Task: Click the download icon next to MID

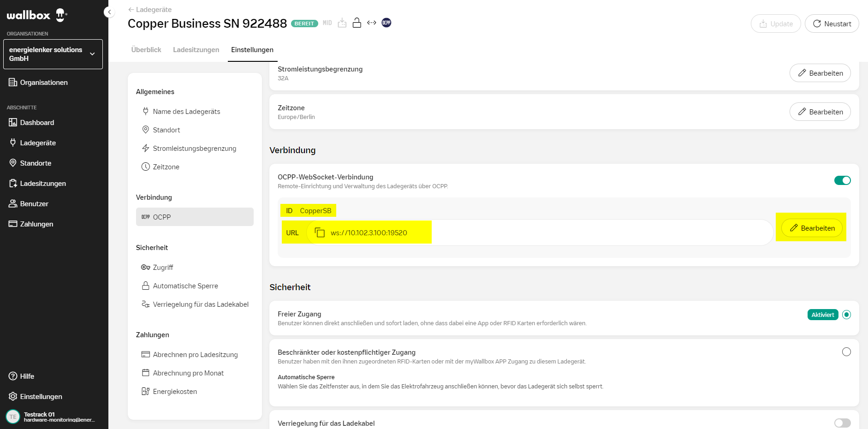Action: [x=342, y=23]
